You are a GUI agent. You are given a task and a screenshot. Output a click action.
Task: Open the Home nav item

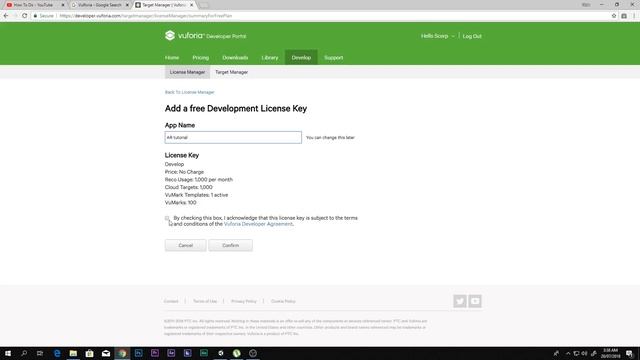(x=172, y=58)
